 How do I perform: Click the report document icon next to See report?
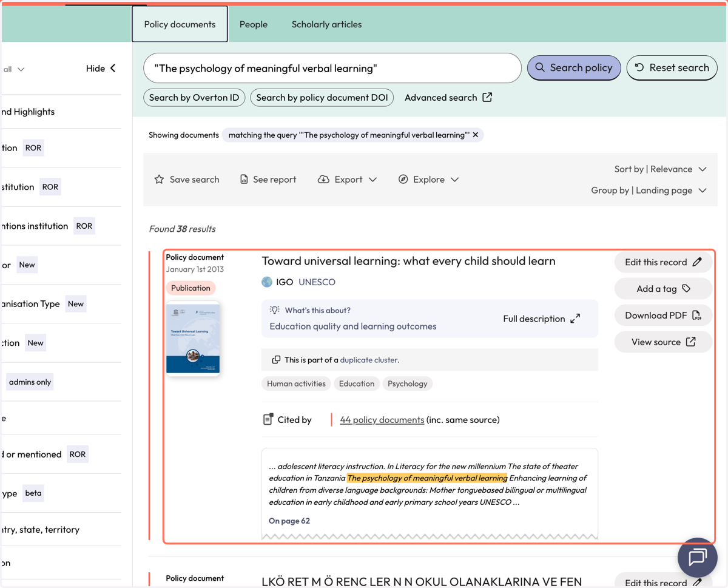click(x=244, y=179)
